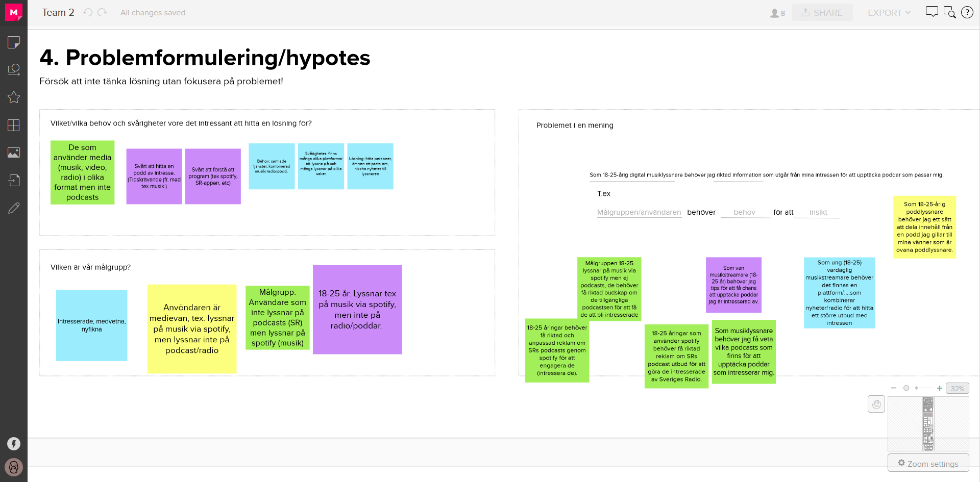
Task: Open the 32% zoom level box
Action: [957, 389]
